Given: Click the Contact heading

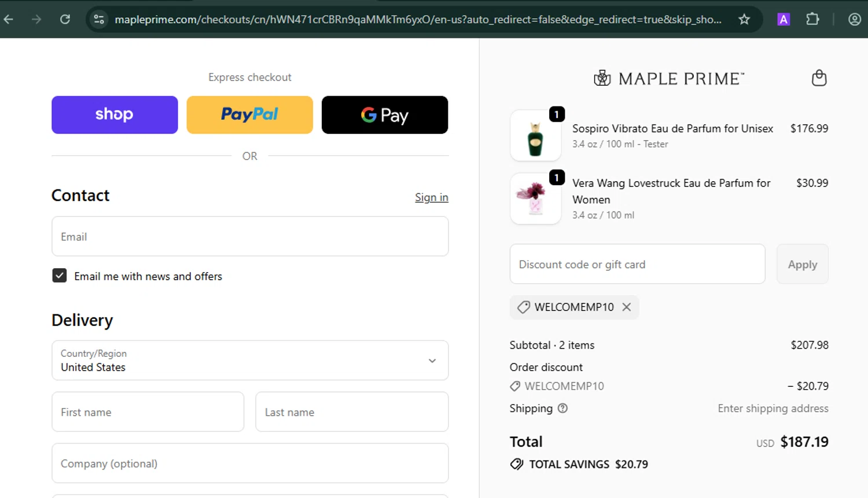Looking at the screenshot, I should coord(80,196).
